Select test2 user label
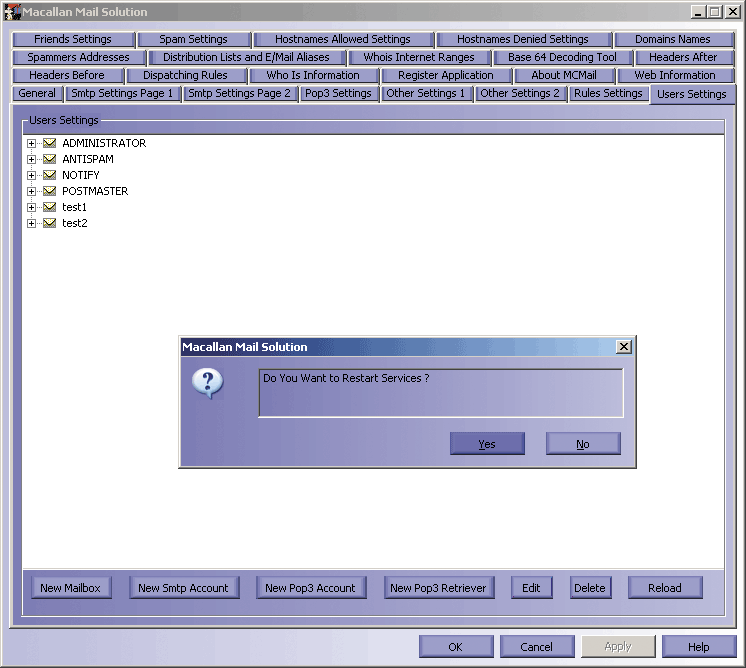This screenshot has height=668, width=746. click(75, 223)
